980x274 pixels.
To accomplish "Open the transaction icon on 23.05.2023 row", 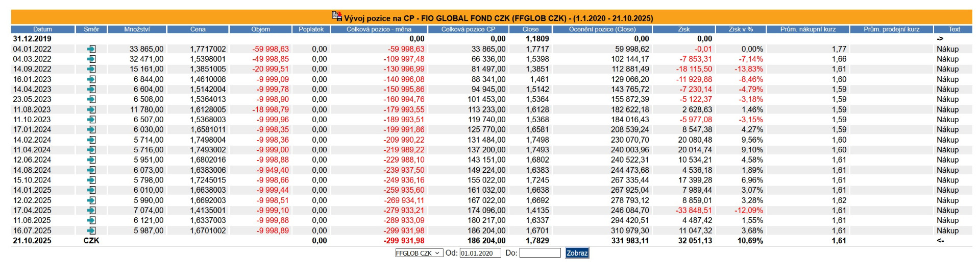I will pos(91,99).
